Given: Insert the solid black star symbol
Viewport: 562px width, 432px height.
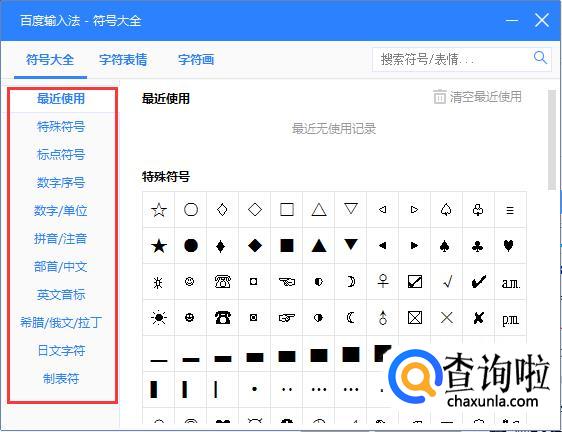Looking at the screenshot, I should tap(159, 246).
